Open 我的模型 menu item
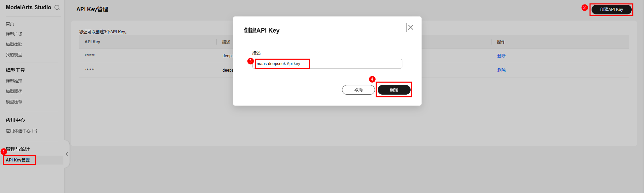 (14, 55)
